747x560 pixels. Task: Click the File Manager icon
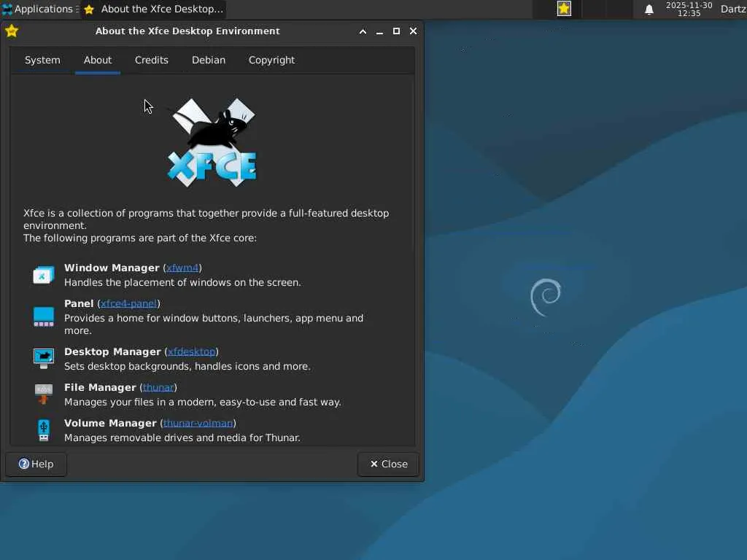(43, 394)
